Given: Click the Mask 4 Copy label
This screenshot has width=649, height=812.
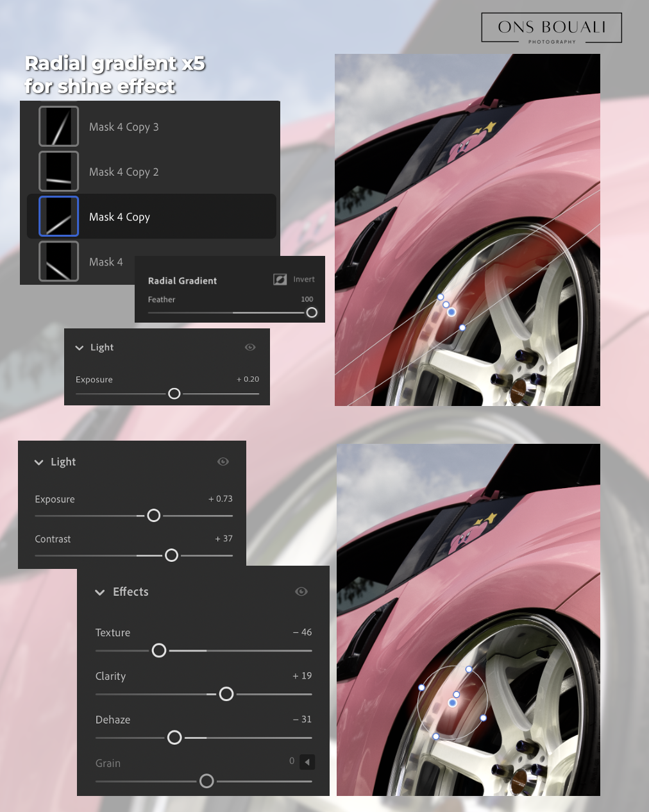Looking at the screenshot, I should [119, 217].
